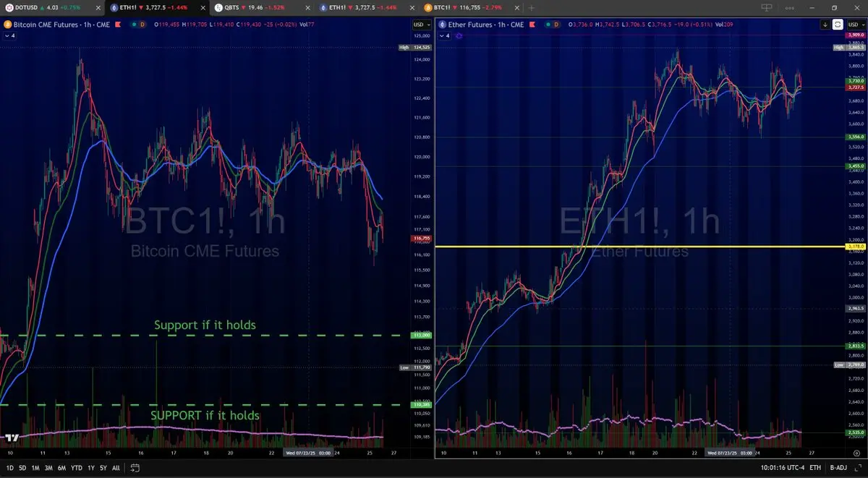
Task: Select the 6M time range
Action: [x=61, y=468]
